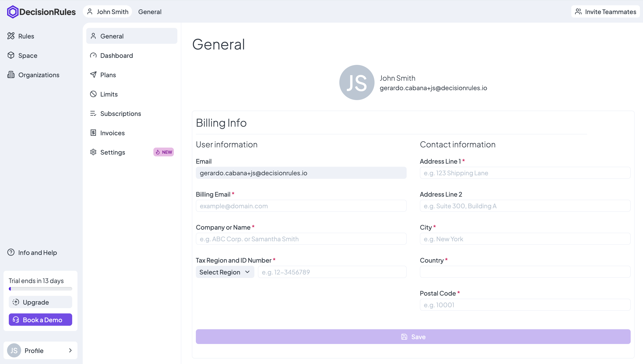Click the Settings gear icon

pos(93,152)
